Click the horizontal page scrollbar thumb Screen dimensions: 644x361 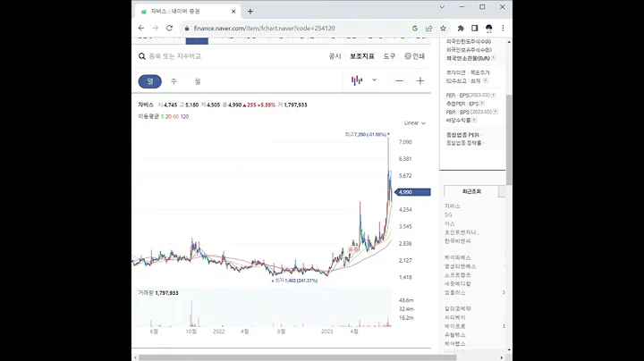297,357
